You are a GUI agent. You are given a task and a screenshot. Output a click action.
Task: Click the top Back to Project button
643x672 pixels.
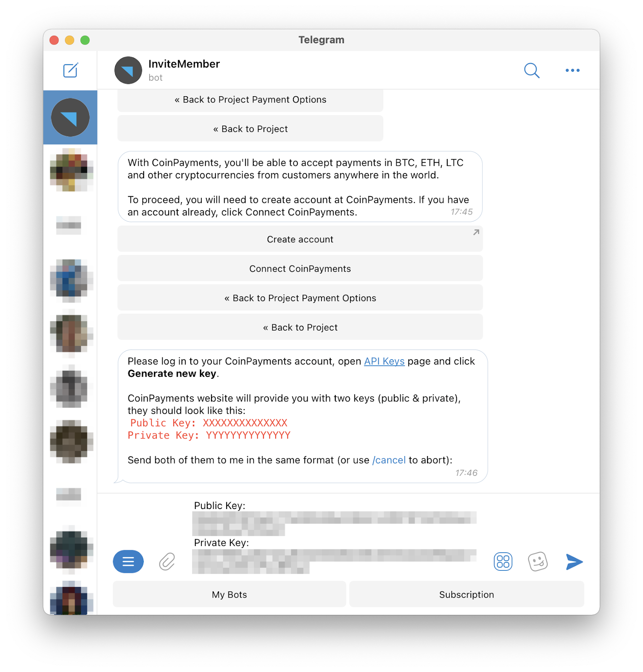(x=250, y=129)
